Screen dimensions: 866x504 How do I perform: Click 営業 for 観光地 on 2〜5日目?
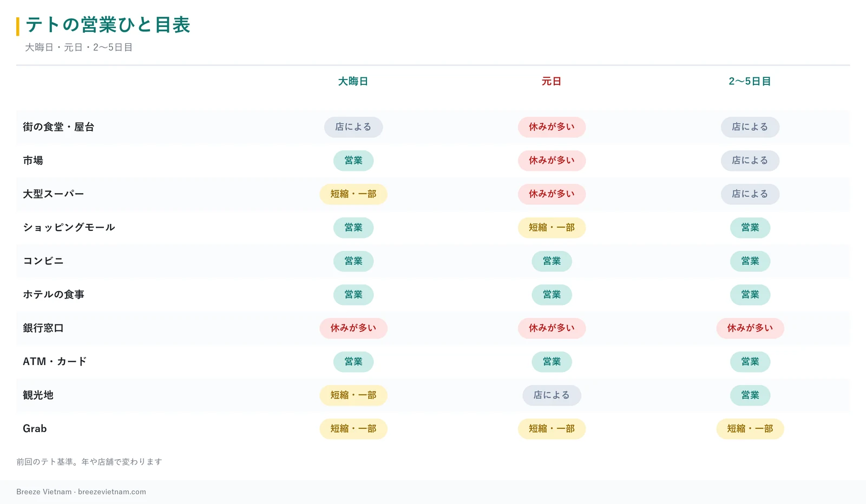(x=750, y=395)
